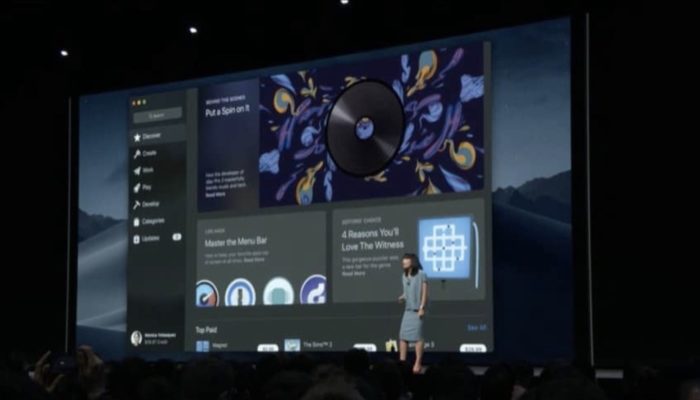Click the price button for Magnet
Viewport: 700px width, 400px height.
point(268,348)
